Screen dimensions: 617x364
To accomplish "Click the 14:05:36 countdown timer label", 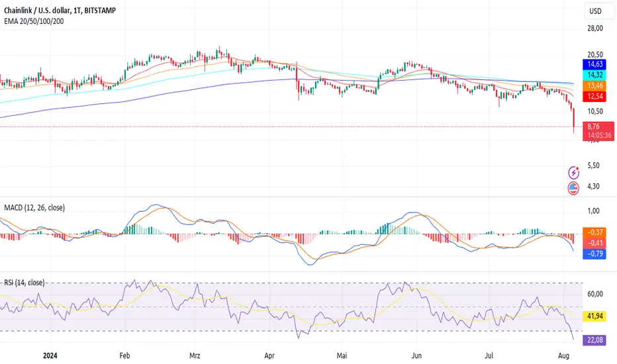I will click(599, 136).
